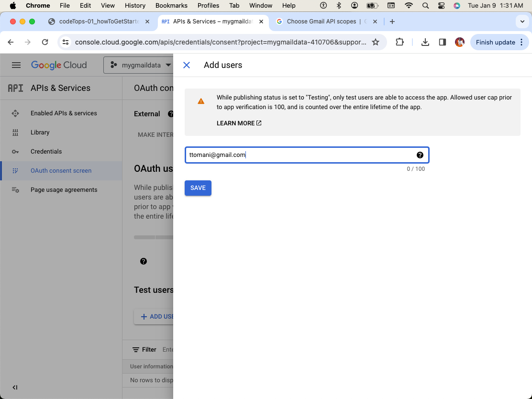
Task: Click the SAVE button
Action: pyautogui.click(x=198, y=188)
